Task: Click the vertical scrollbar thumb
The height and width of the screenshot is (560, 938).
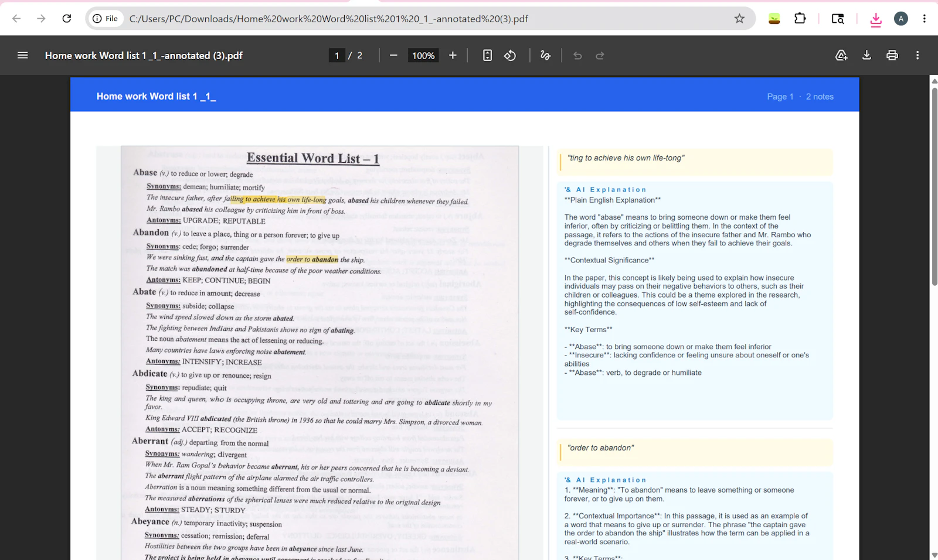Action: pyautogui.click(x=934, y=186)
